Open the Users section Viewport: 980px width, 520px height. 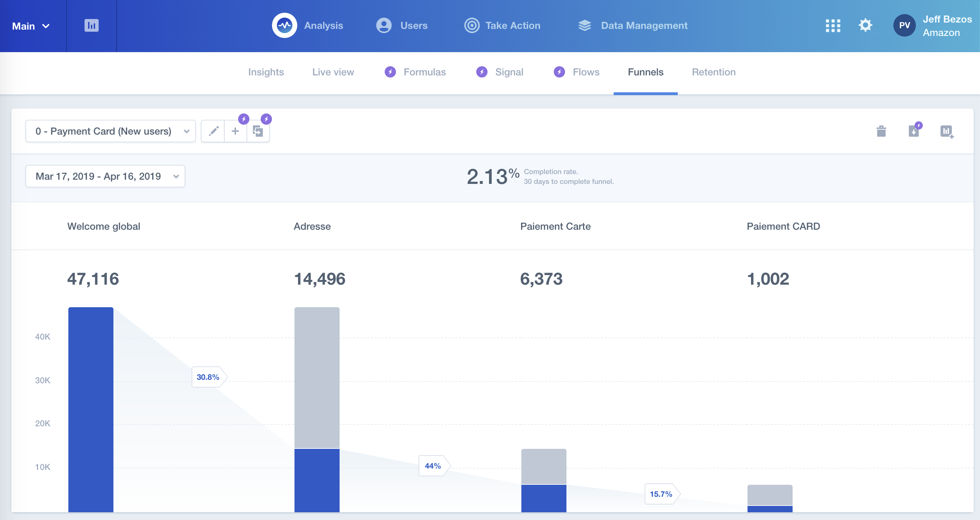click(x=414, y=25)
